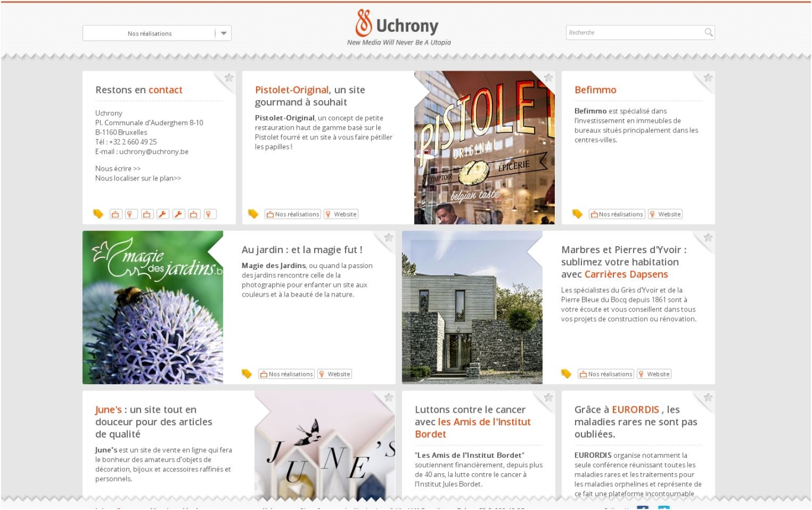Open the orange EURORDIS title link
This screenshot has width=812, height=510.
pyautogui.click(x=635, y=410)
